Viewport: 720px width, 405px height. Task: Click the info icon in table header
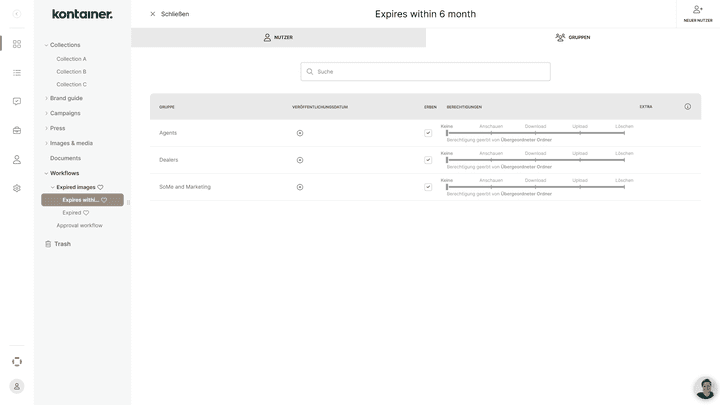[x=687, y=106]
